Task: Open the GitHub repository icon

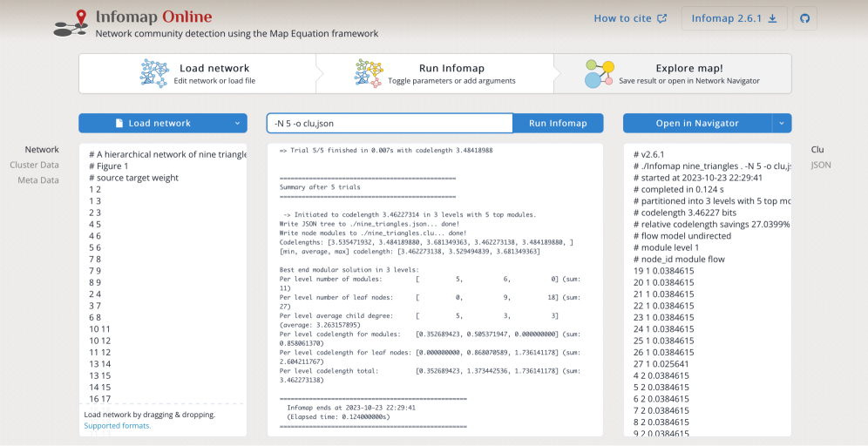Action: point(804,18)
